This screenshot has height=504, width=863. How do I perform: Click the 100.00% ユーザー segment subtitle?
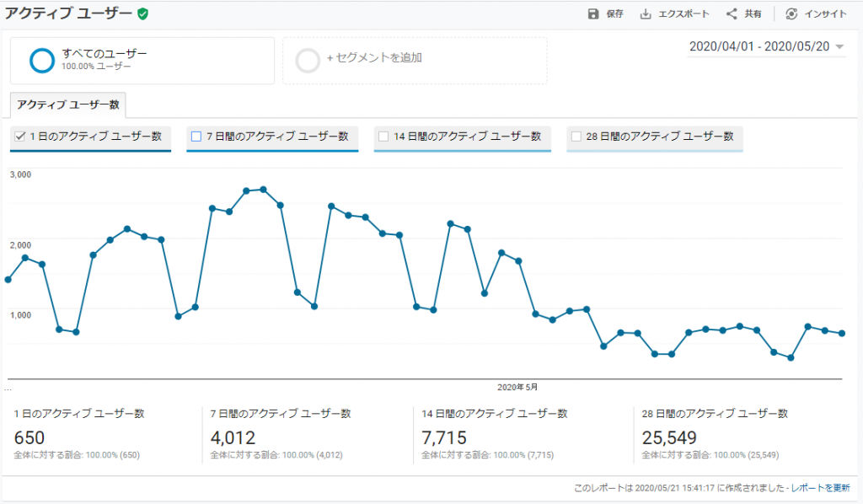tap(96, 67)
